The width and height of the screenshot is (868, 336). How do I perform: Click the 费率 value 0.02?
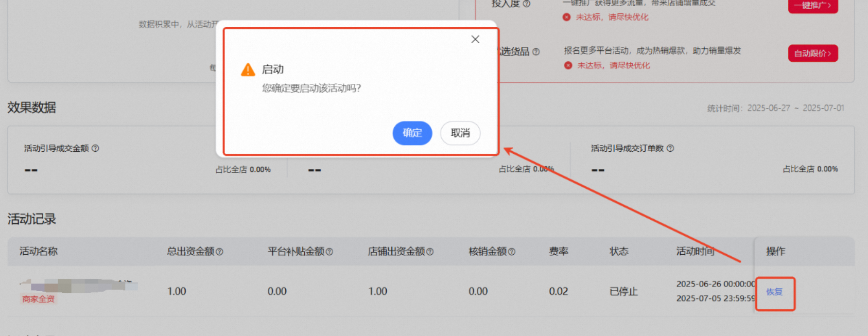coord(558,291)
